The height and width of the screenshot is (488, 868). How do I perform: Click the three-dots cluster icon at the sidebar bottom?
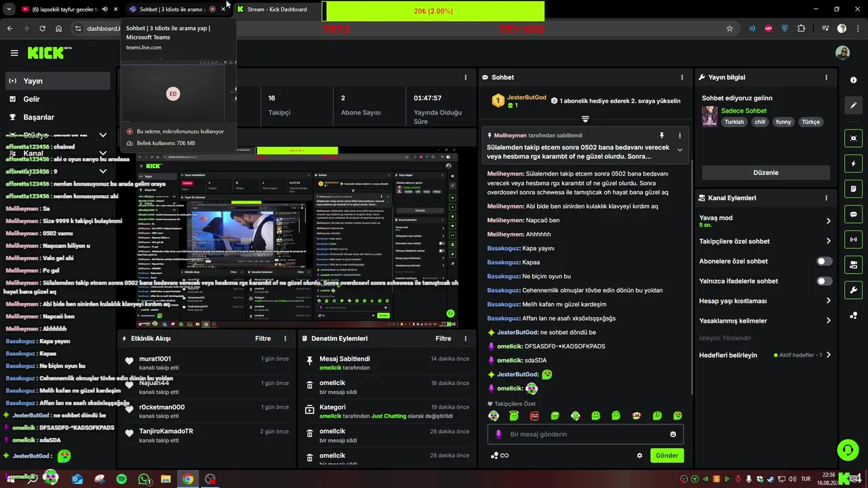(853, 315)
